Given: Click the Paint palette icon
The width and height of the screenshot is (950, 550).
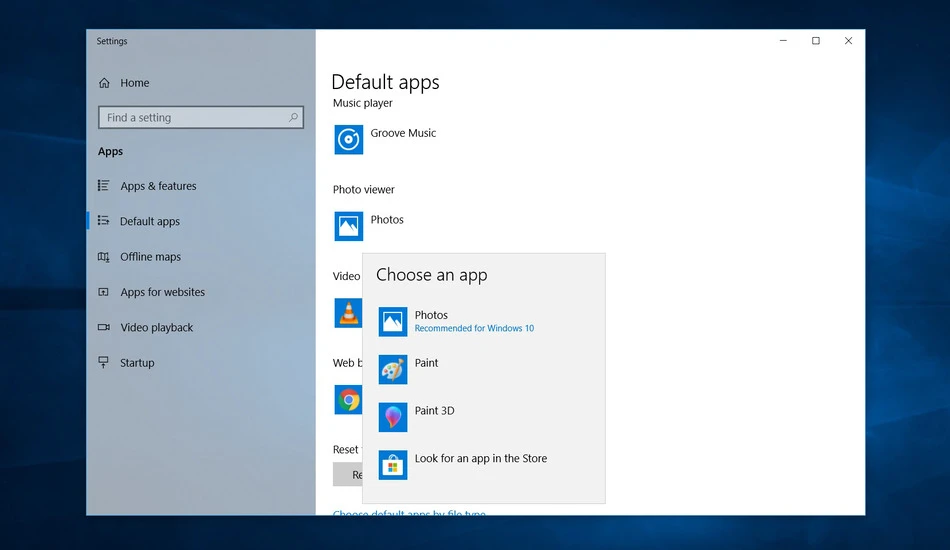Looking at the screenshot, I should pyautogui.click(x=393, y=369).
